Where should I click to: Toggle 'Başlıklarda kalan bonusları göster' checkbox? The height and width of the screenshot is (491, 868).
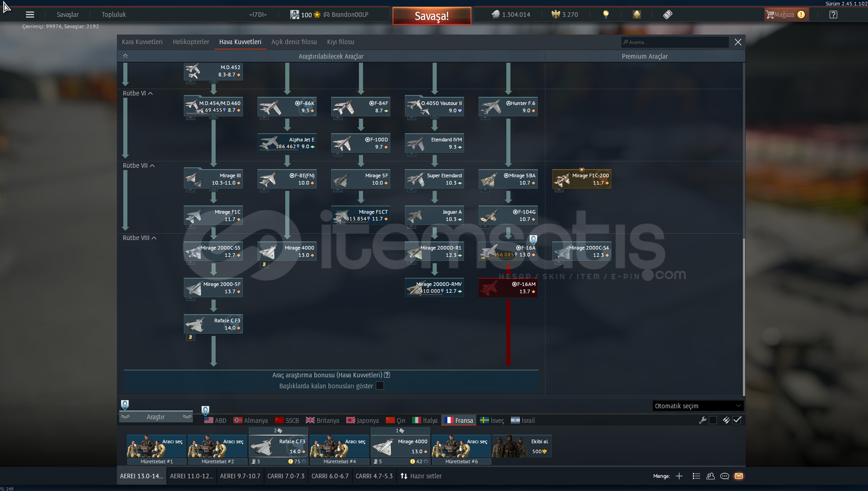(x=380, y=386)
